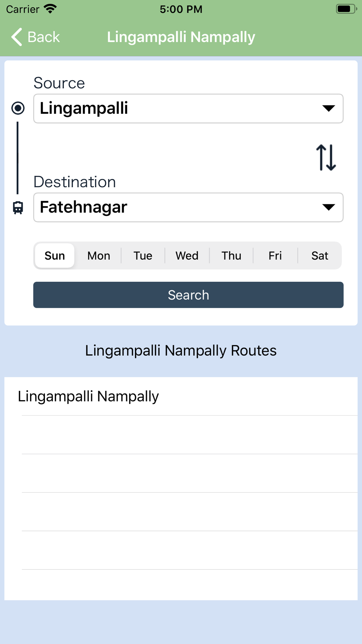Switch the day to Tue
The image size is (362, 644).
pyautogui.click(x=143, y=256)
